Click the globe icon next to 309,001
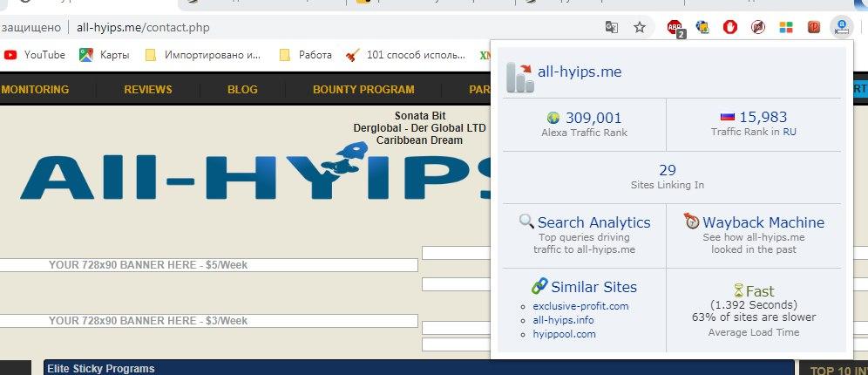 coord(553,118)
